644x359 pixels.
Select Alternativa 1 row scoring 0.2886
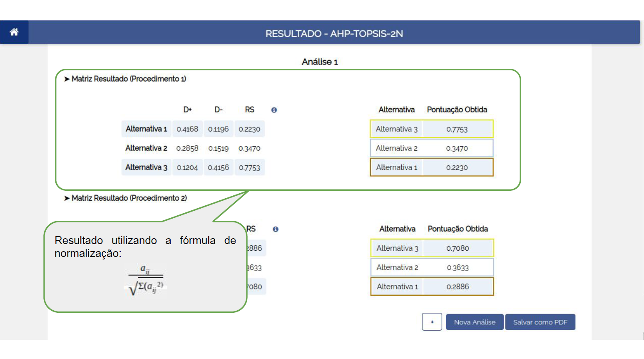432,287
